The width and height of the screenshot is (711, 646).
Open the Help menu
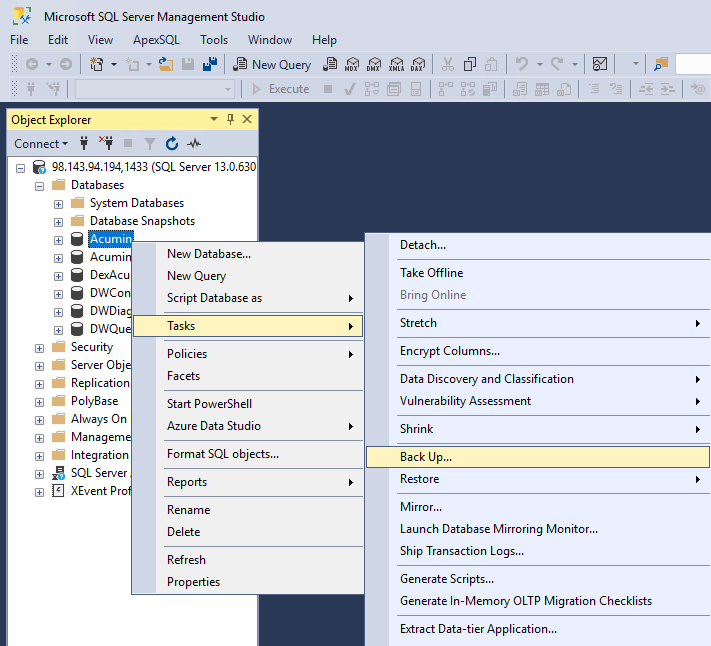pos(324,40)
